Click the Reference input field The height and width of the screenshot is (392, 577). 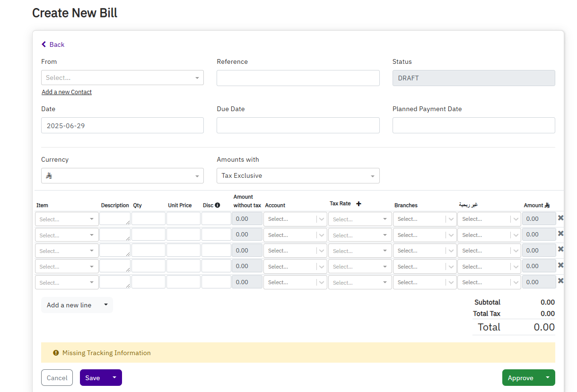[x=298, y=78]
